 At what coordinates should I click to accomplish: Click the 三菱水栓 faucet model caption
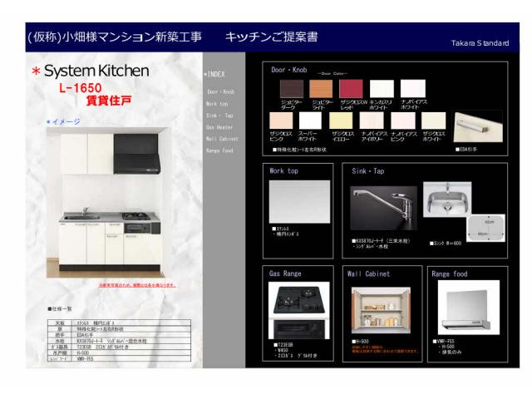pyautogui.click(x=382, y=240)
